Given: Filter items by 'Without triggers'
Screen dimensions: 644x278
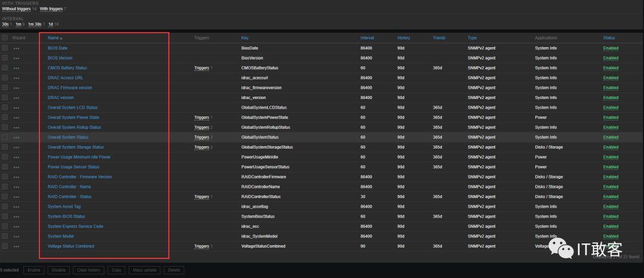Looking at the screenshot, I should pyautogui.click(x=16, y=8).
